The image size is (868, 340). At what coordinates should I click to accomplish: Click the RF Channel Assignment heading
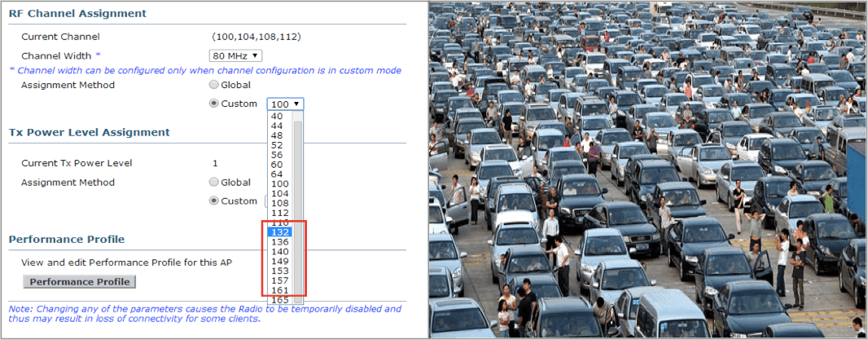point(77,13)
